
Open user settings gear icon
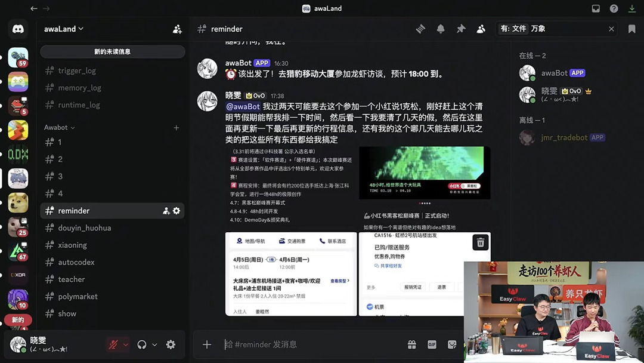click(x=171, y=344)
